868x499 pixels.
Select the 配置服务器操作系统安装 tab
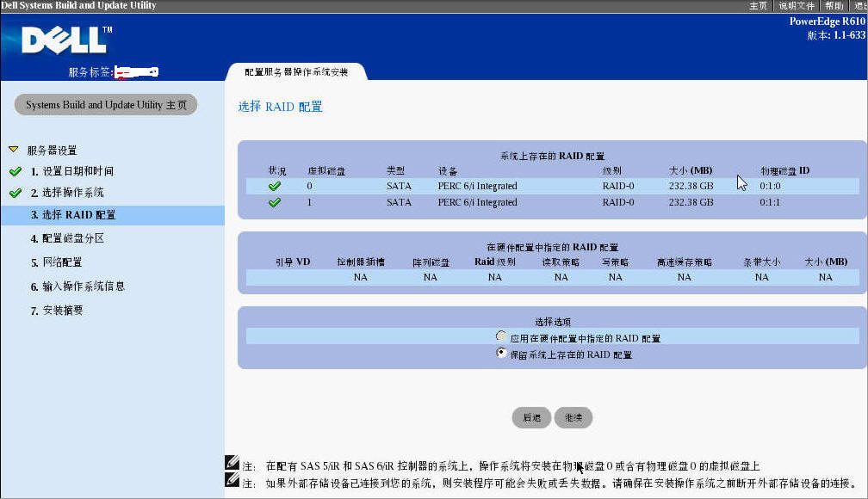296,72
